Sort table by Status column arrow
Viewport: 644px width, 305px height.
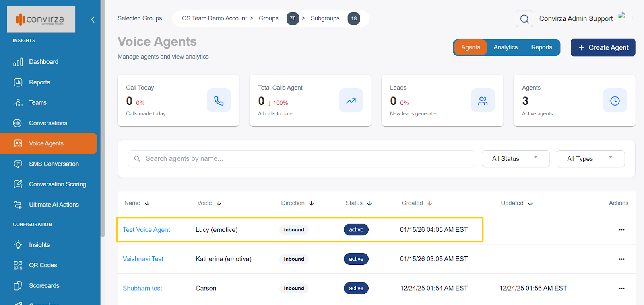pos(369,203)
